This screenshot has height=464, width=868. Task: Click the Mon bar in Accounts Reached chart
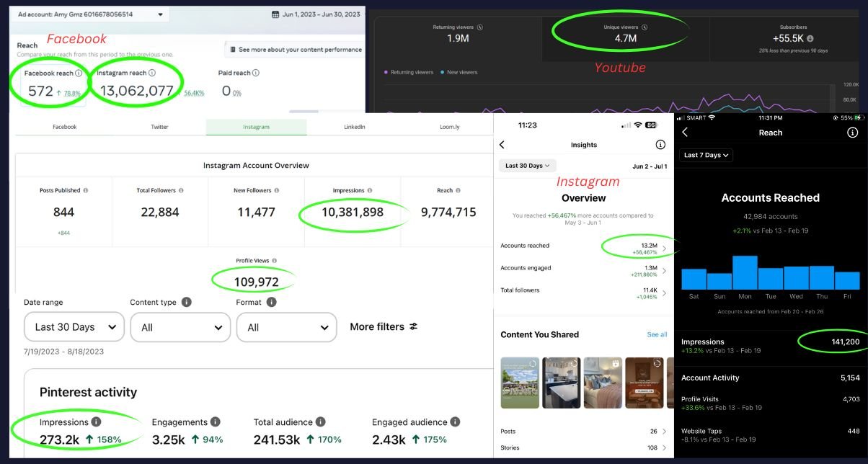tap(745, 272)
